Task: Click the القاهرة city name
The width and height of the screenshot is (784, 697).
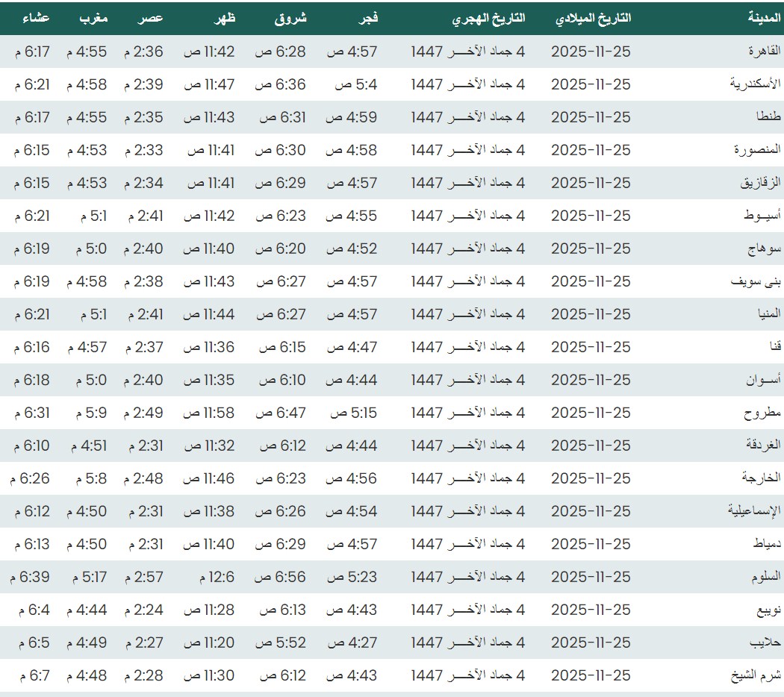Action: pyautogui.click(x=764, y=51)
